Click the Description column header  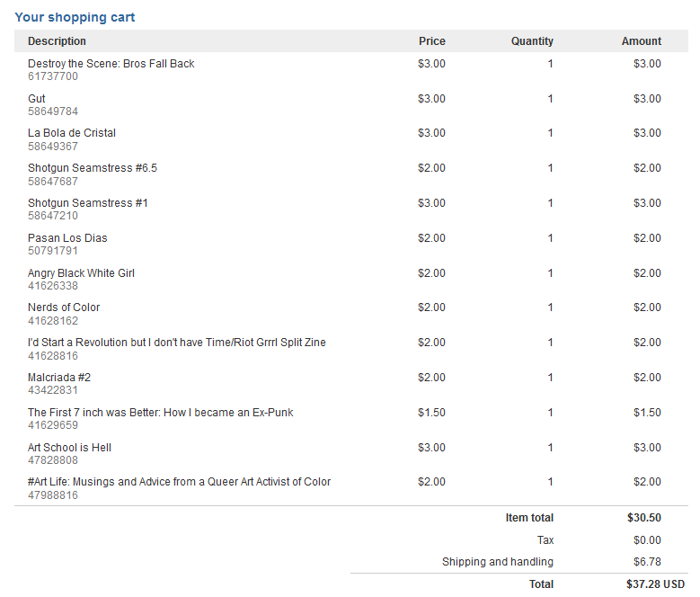[57, 41]
